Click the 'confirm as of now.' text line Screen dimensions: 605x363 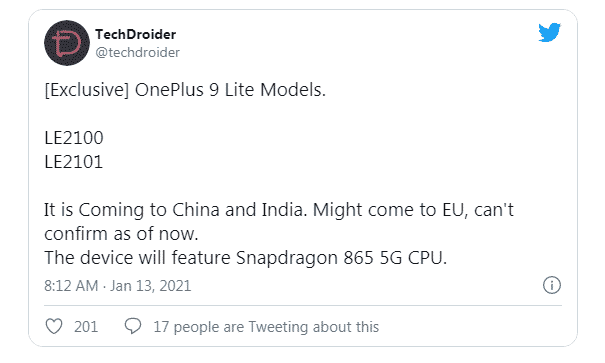[121, 234]
